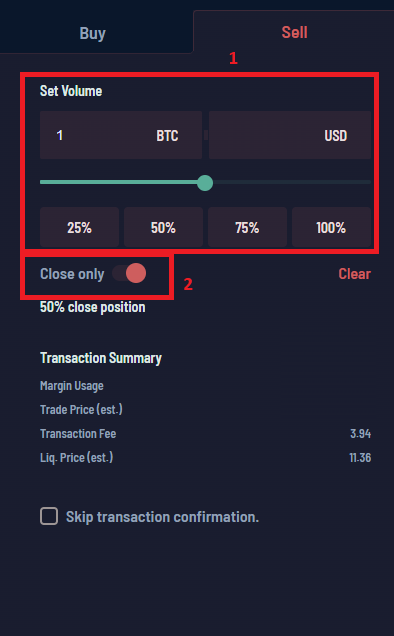Viewport: 394px width, 636px height.
Task: Check Skip transaction confirmation box
Action: click(49, 516)
